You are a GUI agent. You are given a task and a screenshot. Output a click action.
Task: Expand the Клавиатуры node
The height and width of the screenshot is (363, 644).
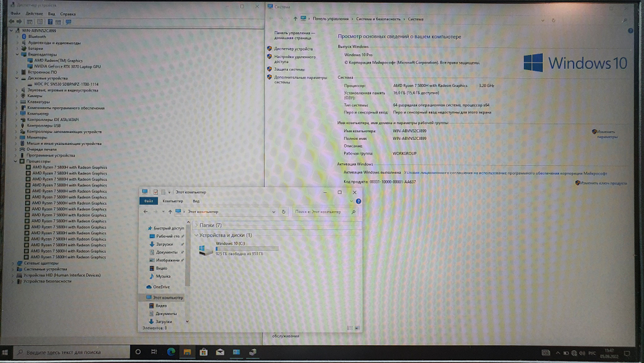[x=17, y=102]
